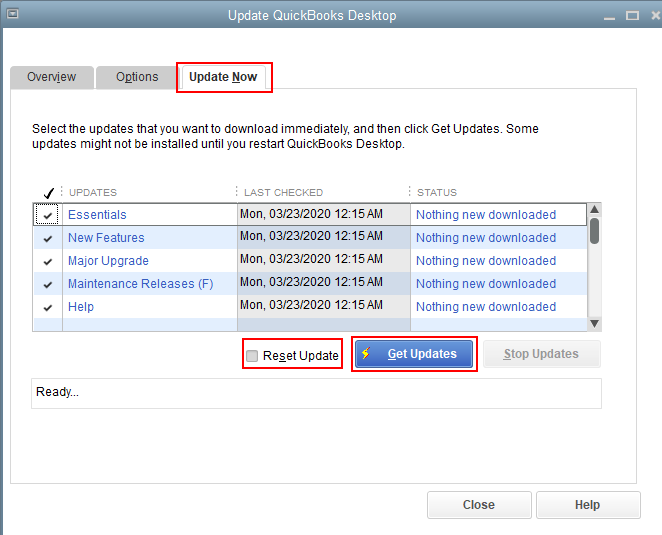Viewport: 662px width, 535px height.
Task: Click the updates list scrollbar thumb
Action: click(x=594, y=231)
